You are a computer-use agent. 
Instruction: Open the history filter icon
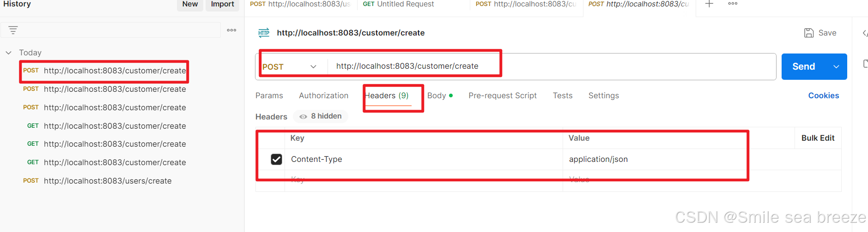click(13, 30)
